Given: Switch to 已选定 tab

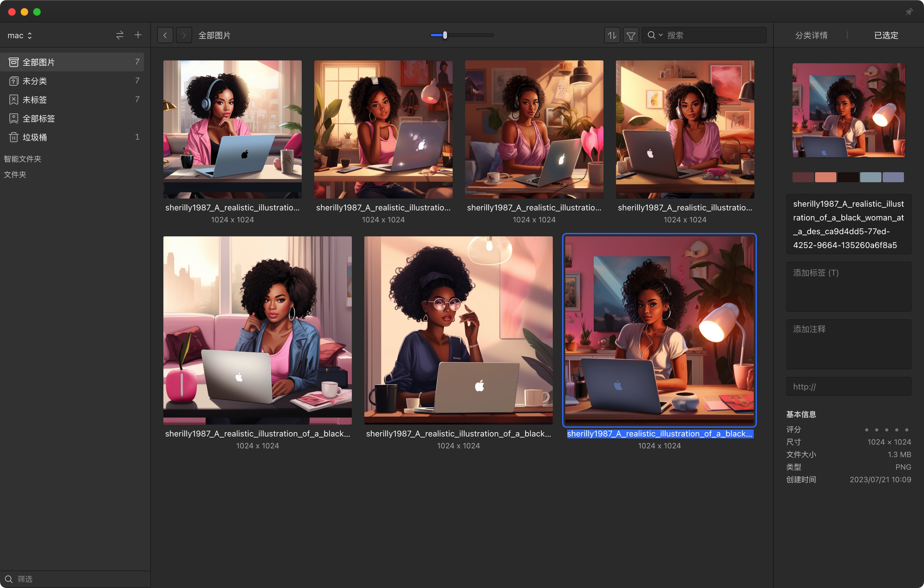Looking at the screenshot, I should (x=886, y=35).
